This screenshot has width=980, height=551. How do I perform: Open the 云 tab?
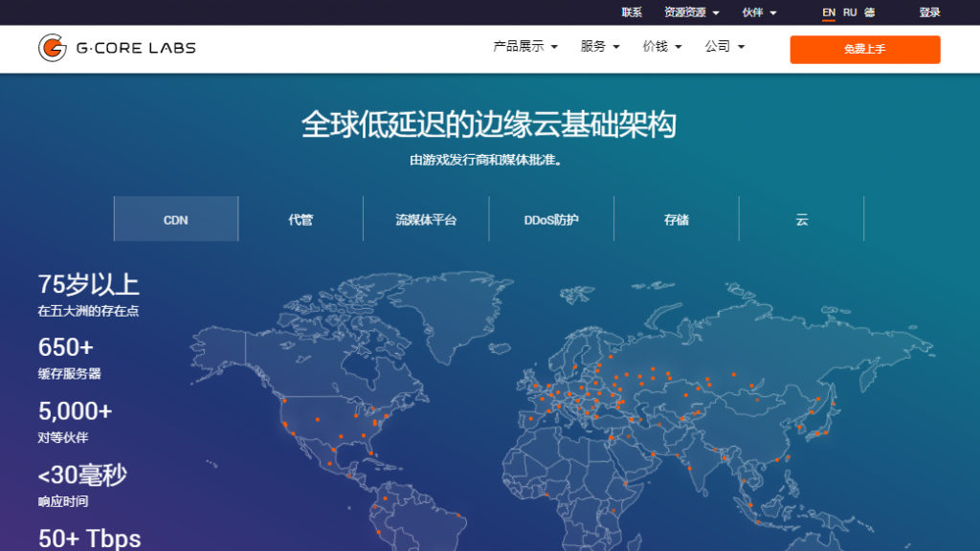802,219
